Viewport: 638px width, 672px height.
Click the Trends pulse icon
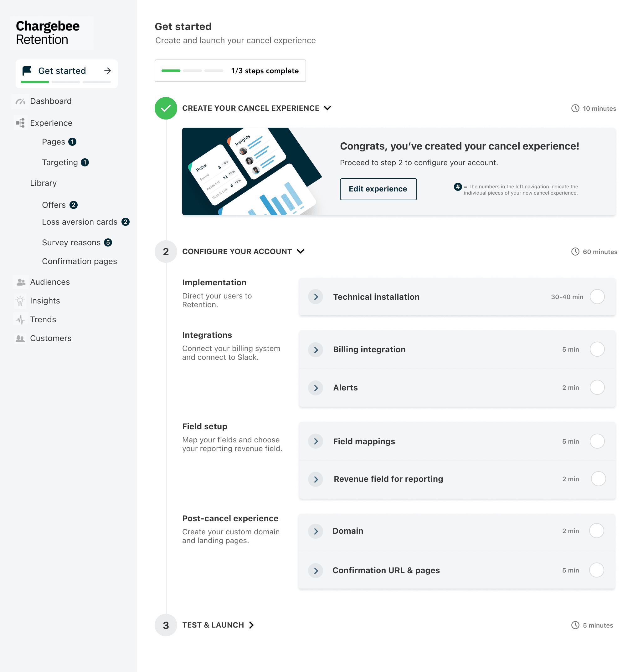tap(20, 319)
